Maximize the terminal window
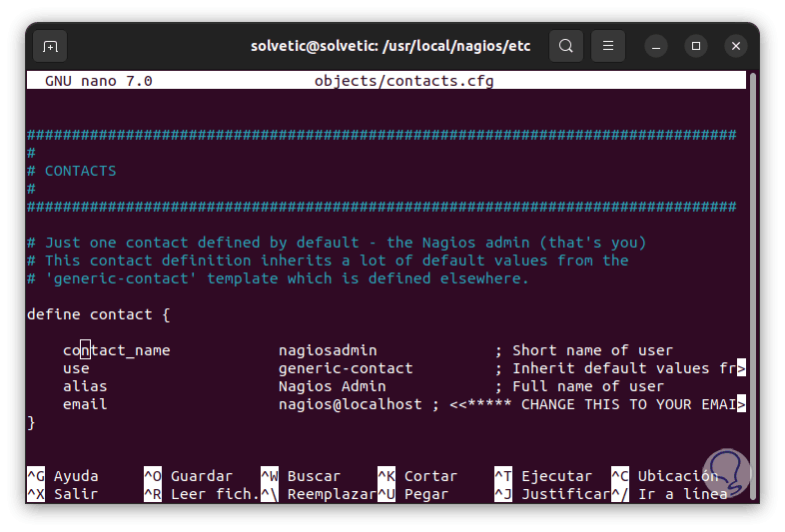The width and height of the screenshot is (785, 532). click(696, 46)
